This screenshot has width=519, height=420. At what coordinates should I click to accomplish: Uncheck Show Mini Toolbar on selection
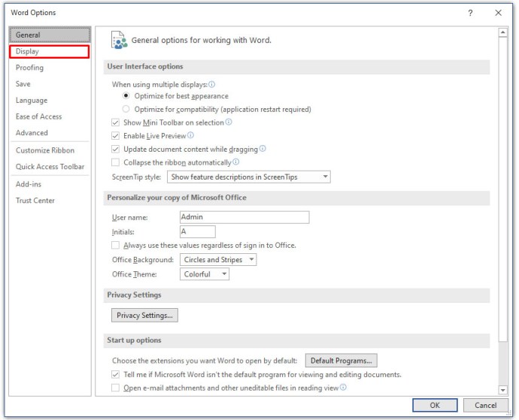click(115, 122)
